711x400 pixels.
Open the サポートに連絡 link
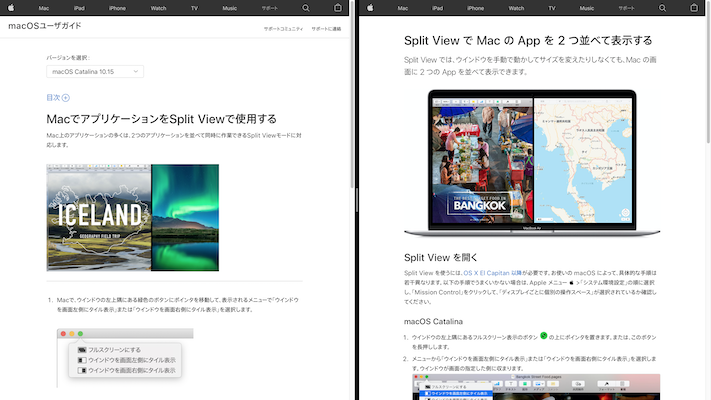(x=326, y=29)
